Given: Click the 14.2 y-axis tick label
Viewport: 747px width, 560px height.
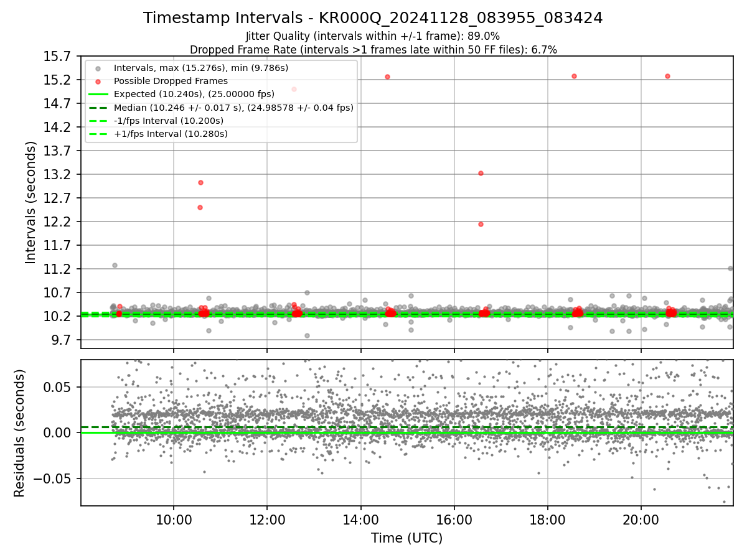Looking at the screenshot, I should click(x=59, y=128).
